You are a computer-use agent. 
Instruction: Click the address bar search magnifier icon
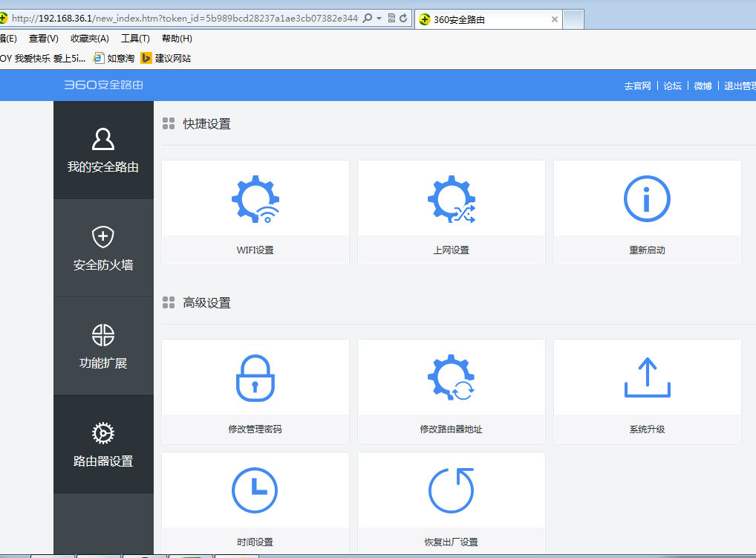tap(368, 19)
